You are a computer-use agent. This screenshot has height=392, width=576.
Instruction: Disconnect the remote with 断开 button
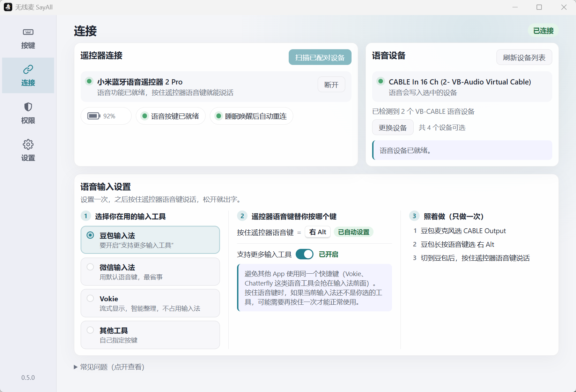tap(331, 84)
